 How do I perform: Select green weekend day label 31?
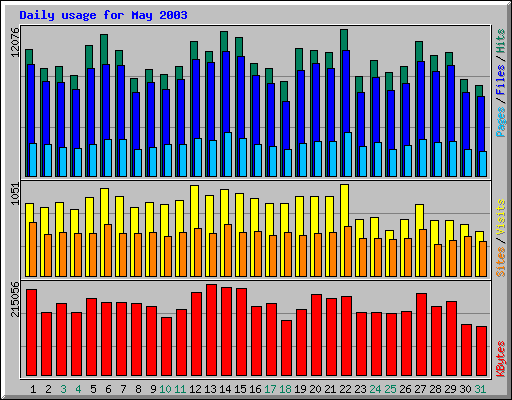[x=480, y=389]
